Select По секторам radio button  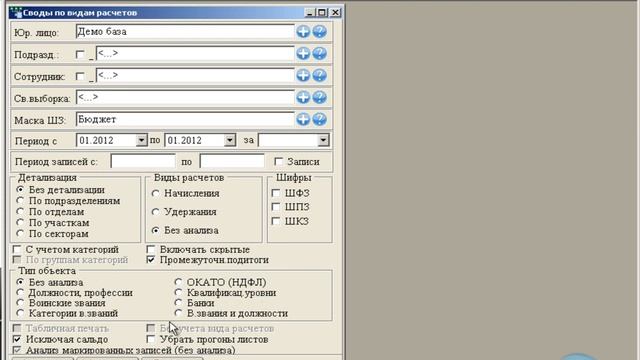pyautogui.click(x=20, y=234)
